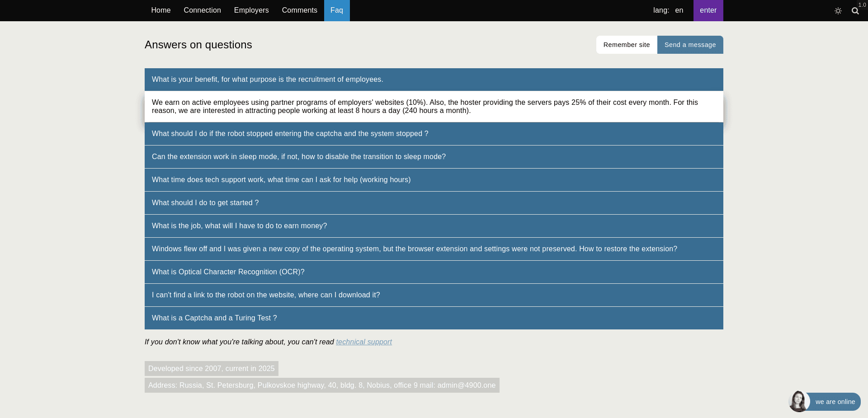This screenshot has height=418, width=868.
Task: Toggle the light/dark theme sun icon
Action: point(838,11)
